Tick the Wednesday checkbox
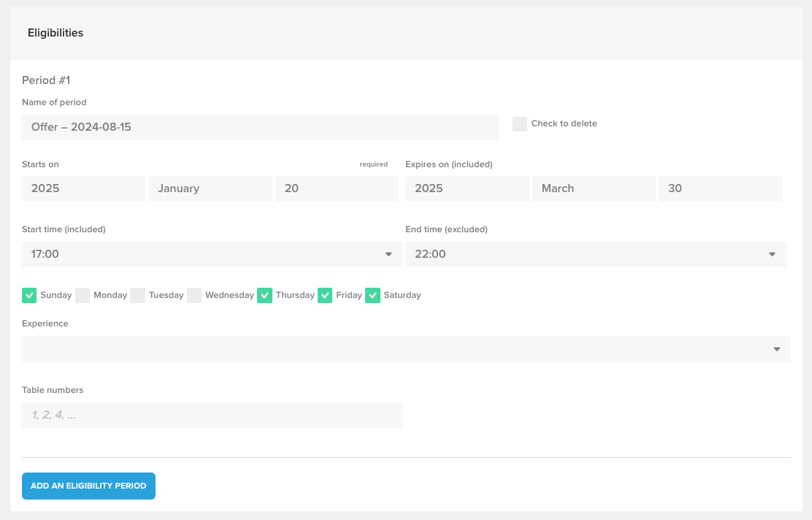The height and width of the screenshot is (520, 812). (194, 295)
